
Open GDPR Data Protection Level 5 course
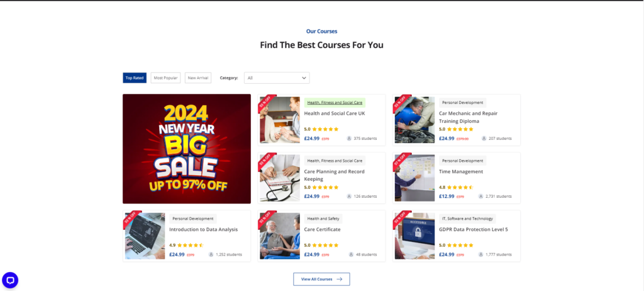point(473,230)
